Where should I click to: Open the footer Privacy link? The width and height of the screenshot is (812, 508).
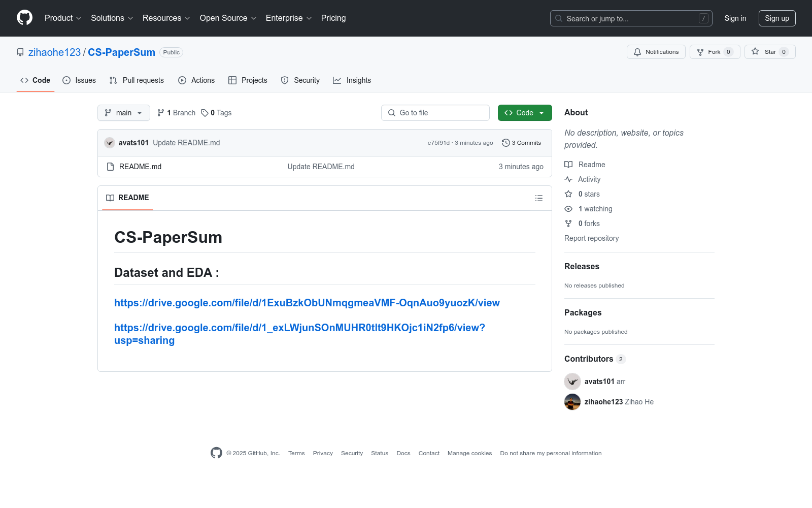coord(323,453)
